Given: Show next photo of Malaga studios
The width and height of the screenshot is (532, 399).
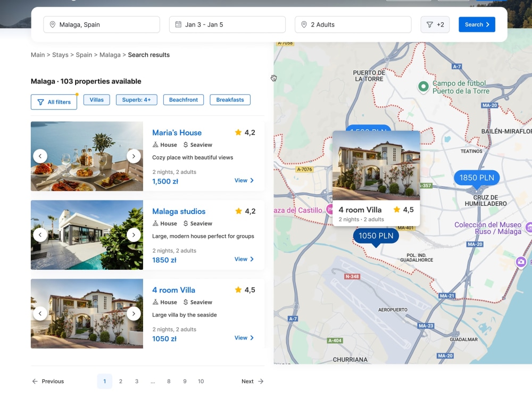Looking at the screenshot, I should [134, 235].
